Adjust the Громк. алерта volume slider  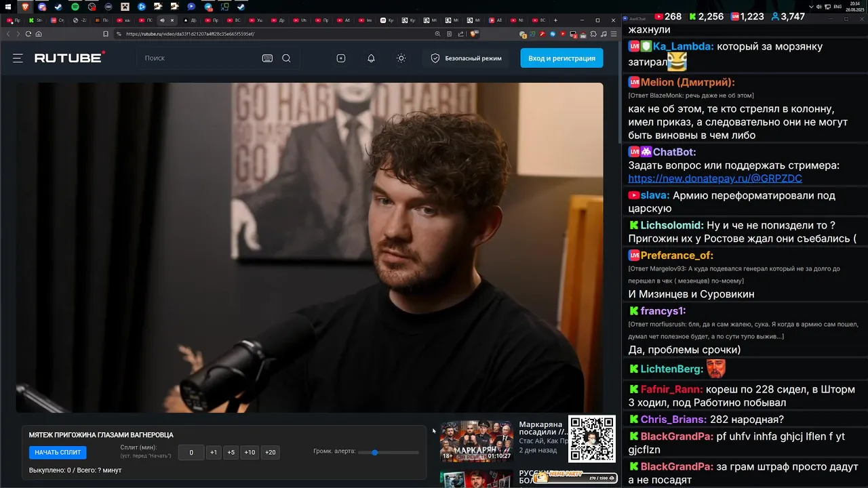[388, 452]
